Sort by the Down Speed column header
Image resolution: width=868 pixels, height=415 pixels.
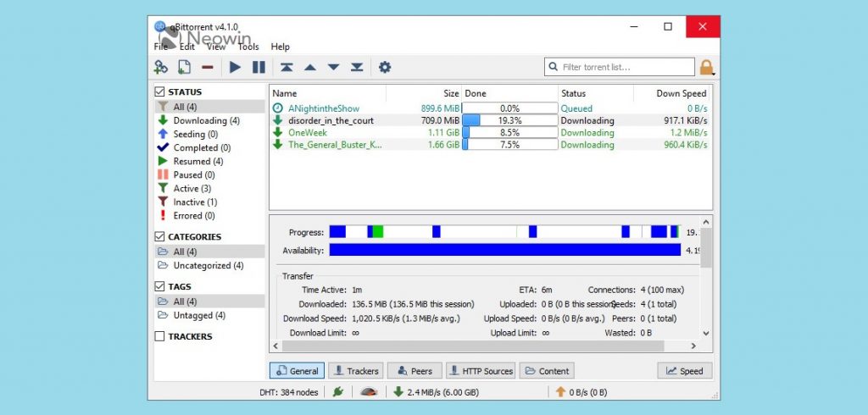[x=672, y=93]
